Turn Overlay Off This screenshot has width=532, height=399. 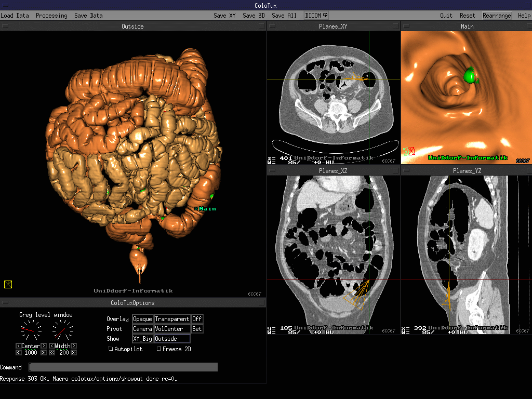(197, 319)
